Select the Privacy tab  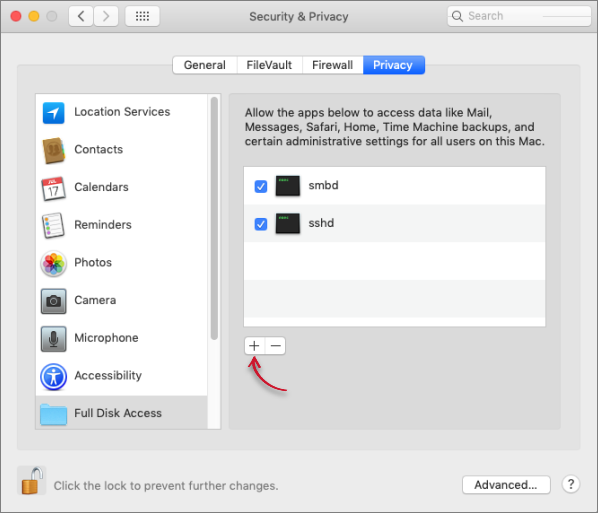point(393,65)
